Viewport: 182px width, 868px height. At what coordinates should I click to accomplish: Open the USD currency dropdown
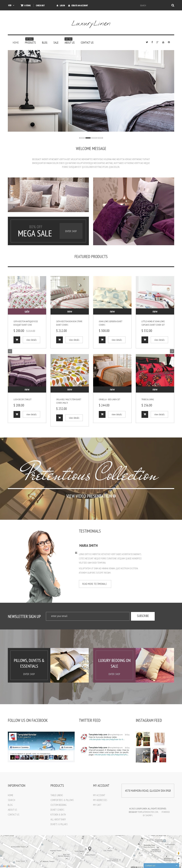pos(11,5)
